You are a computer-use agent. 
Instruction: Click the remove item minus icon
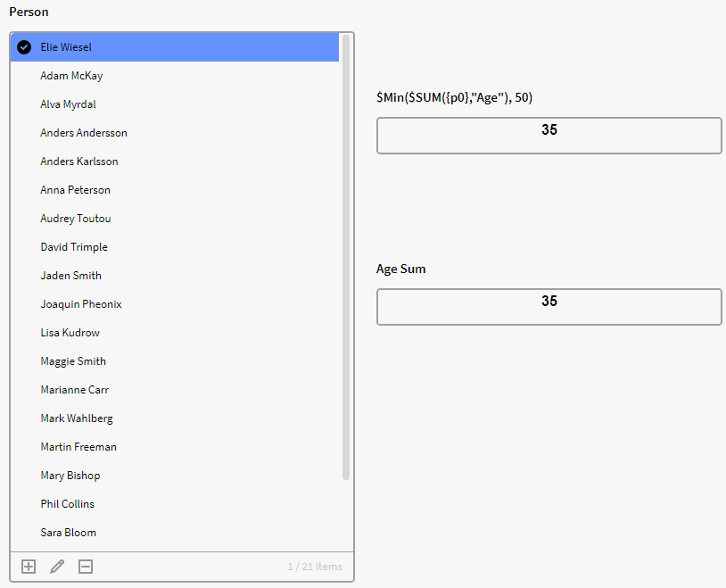pyautogui.click(x=86, y=567)
